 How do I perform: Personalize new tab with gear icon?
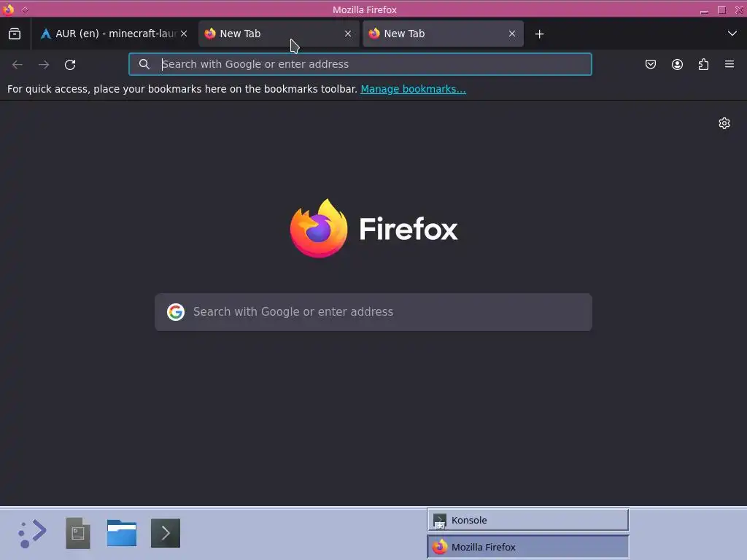pyautogui.click(x=724, y=123)
